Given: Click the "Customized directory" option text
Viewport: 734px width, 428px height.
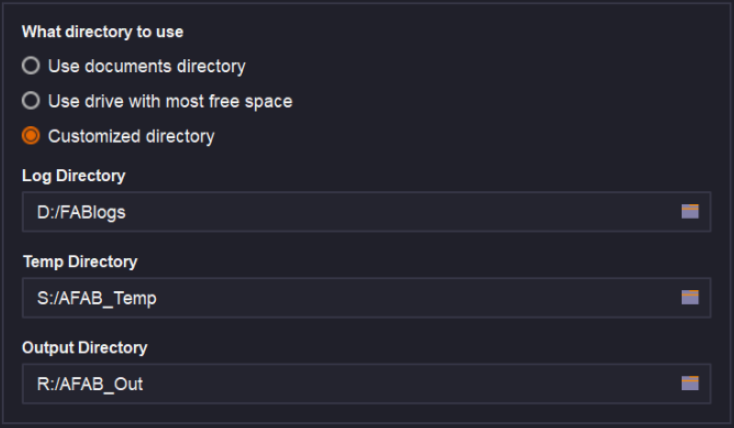Looking at the screenshot, I should [x=131, y=136].
